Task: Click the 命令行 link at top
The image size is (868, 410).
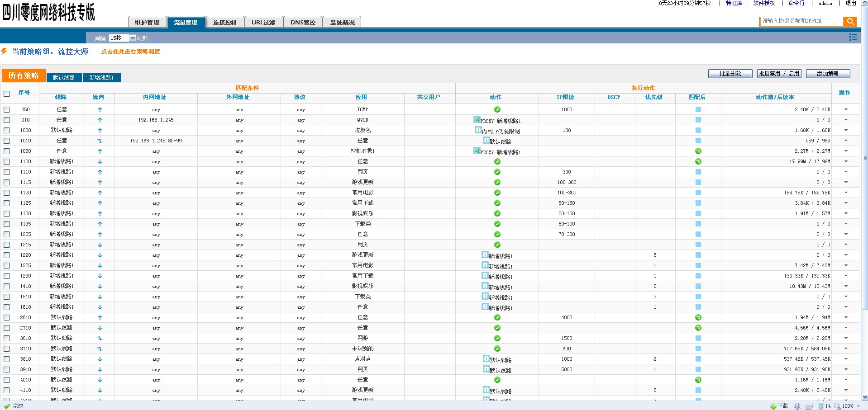Action: click(796, 3)
